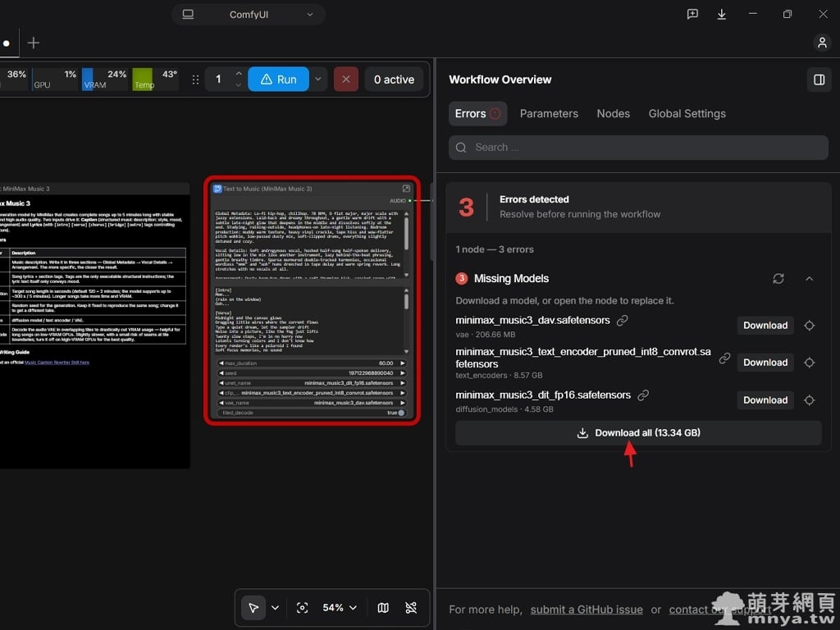Download the text_encoder_pruned_int8 model

click(x=765, y=363)
